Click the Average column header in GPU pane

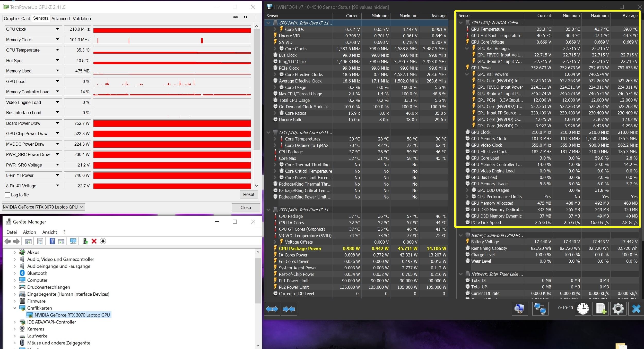(625, 15)
